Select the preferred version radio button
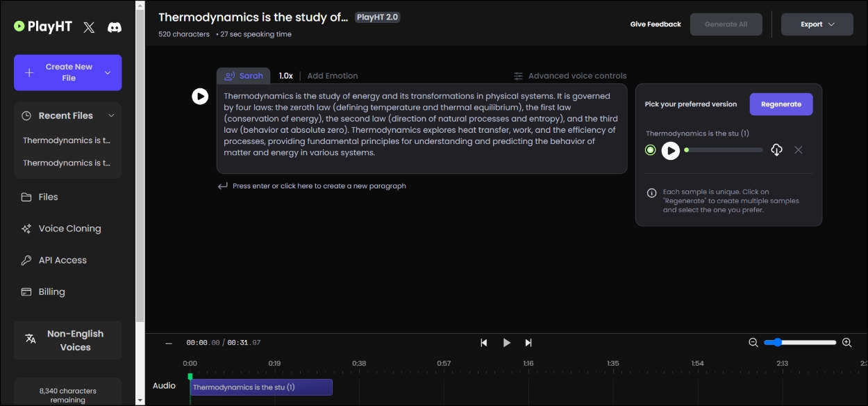868x406 pixels. pyautogui.click(x=650, y=150)
